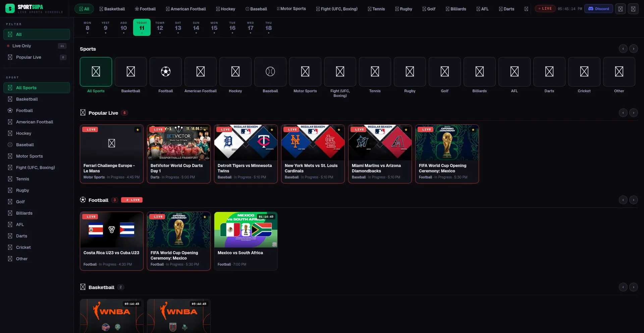Open Darts in top navigation

click(x=506, y=9)
